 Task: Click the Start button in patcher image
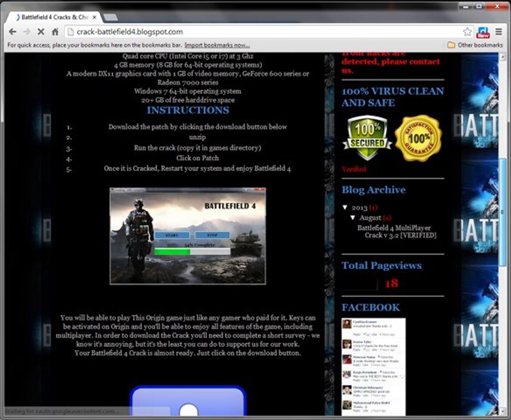(172, 235)
